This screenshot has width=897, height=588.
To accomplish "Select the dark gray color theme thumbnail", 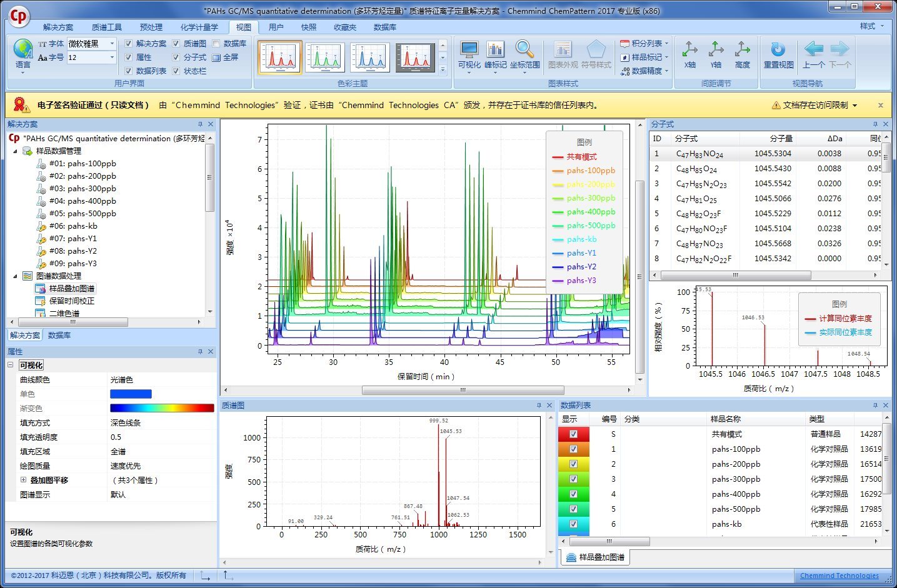I will point(415,57).
